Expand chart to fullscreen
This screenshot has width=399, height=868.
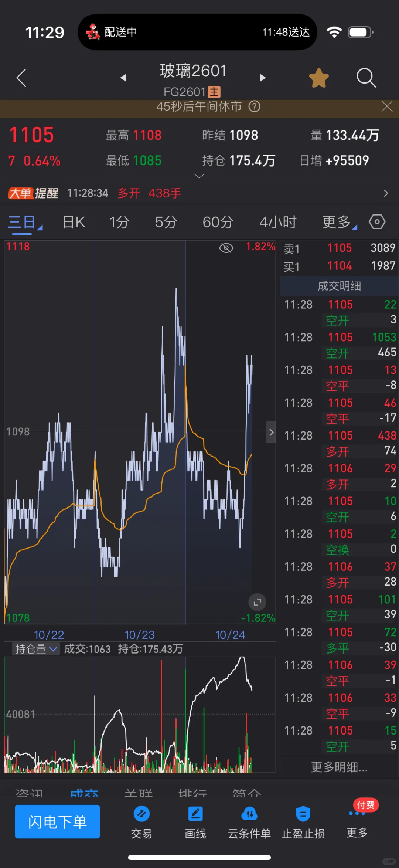tap(258, 602)
